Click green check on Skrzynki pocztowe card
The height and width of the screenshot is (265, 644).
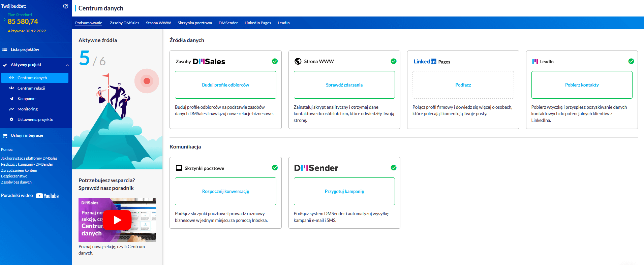pyautogui.click(x=275, y=168)
